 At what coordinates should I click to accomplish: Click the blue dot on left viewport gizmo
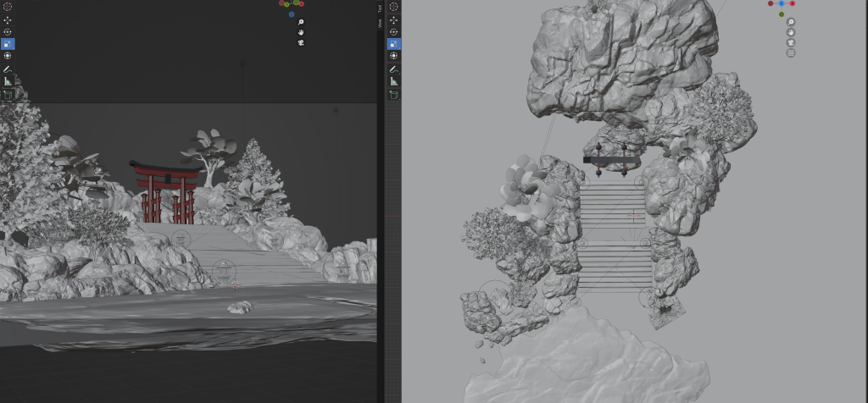292,14
